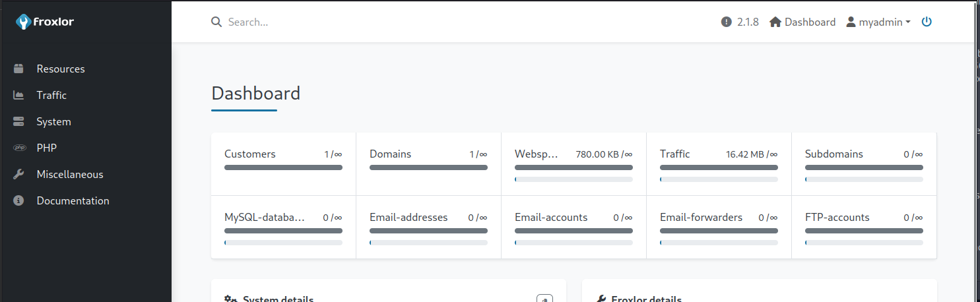Click the PHP logo icon
The height and width of the screenshot is (302, 980).
pyautogui.click(x=18, y=148)
